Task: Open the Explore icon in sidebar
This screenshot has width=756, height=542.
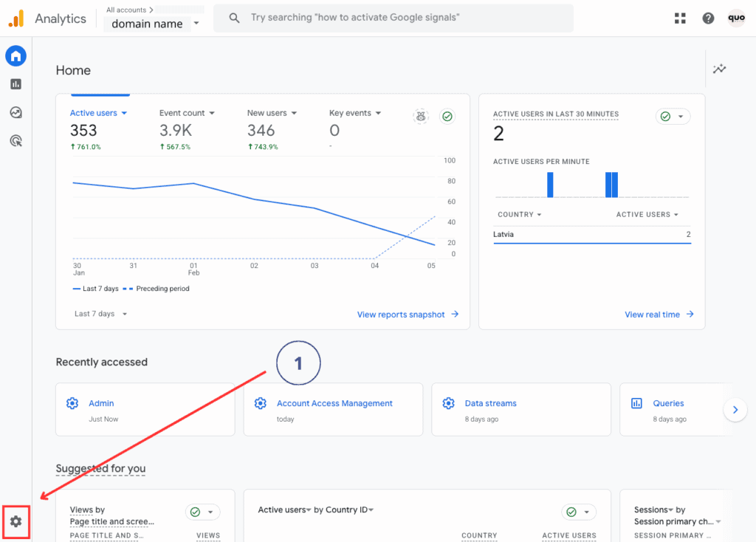Action: coord(16,112)
